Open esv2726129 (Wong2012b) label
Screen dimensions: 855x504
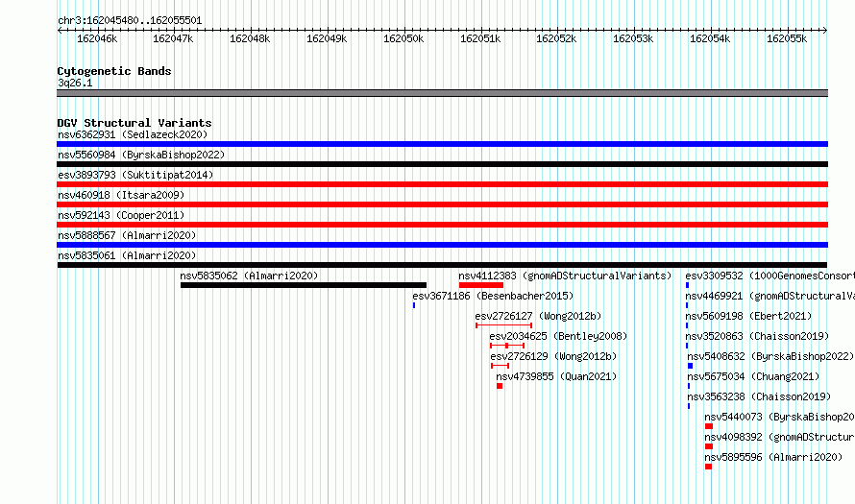pyautogui.click(x=553, y=356)
